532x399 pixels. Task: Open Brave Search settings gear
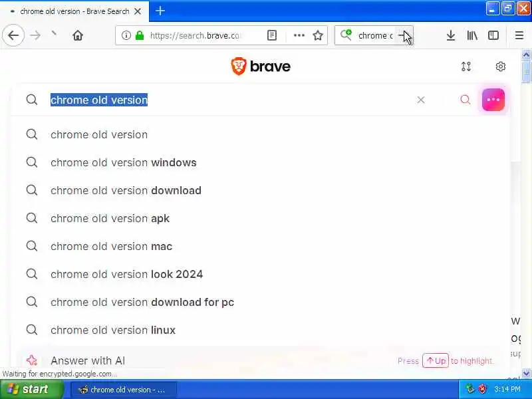501,66
